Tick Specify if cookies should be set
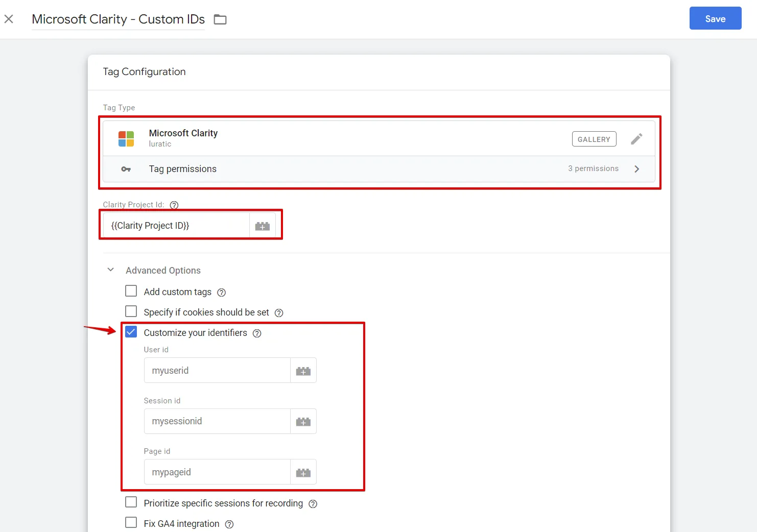This screenshot has height=532, width=757. pos(131,311)
